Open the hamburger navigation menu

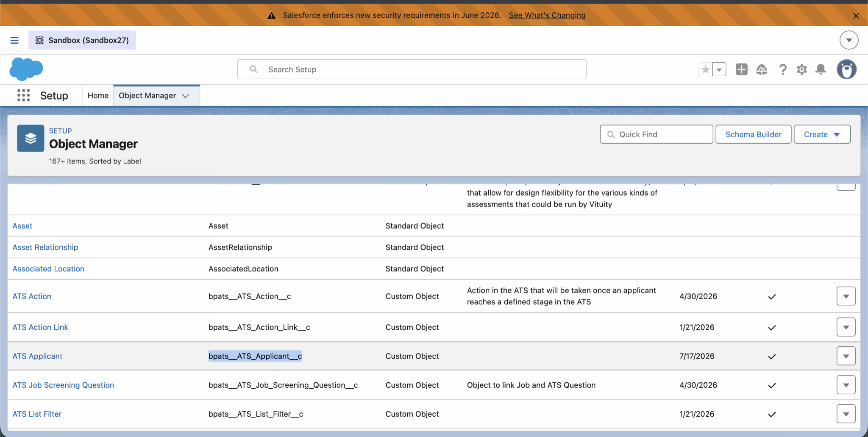[x=14, y=40]
